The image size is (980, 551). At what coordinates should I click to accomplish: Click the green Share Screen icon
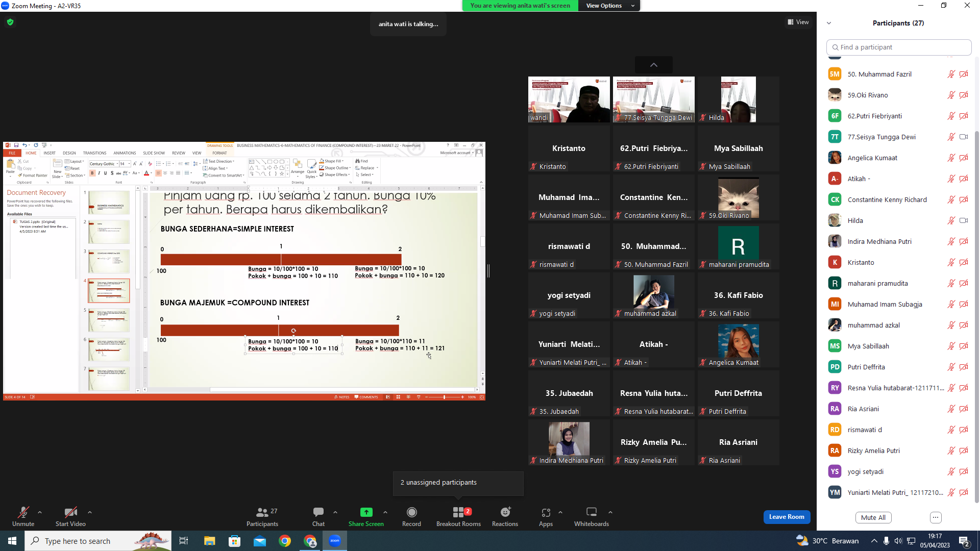pos(366,512)
